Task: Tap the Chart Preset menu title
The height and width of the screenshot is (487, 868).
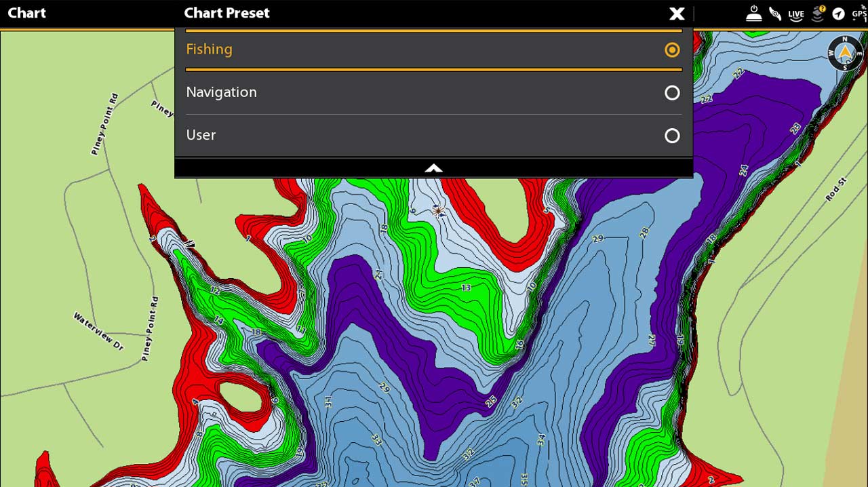Action: (226, 13)
